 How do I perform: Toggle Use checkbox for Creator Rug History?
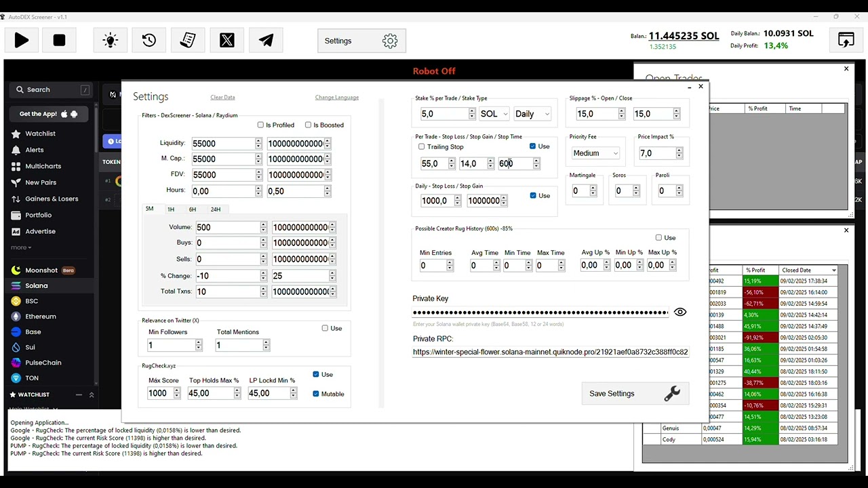[658, 238]
